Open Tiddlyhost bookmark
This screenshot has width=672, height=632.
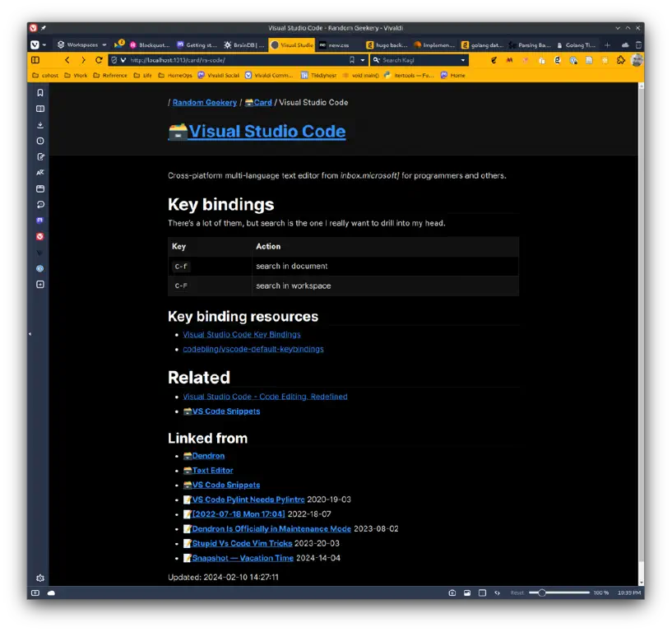pyautogui.click(x=318, y=75)
